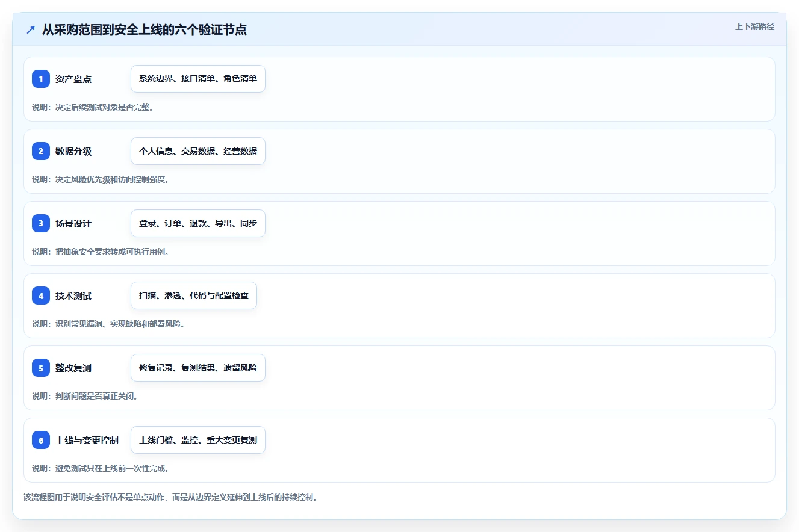Select the 上线门槛、监控、重大变更复测 chip

point(198,440)
